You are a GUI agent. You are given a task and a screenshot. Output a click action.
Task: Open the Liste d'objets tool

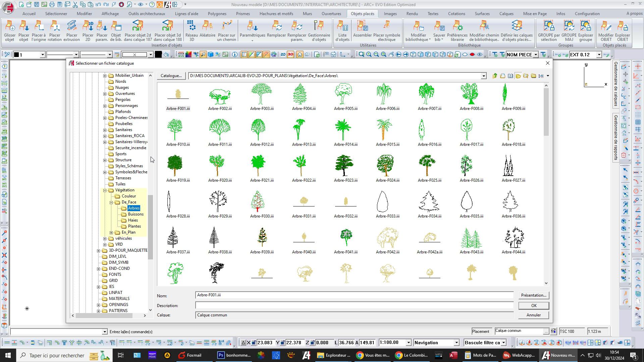(x=342, y=26)
